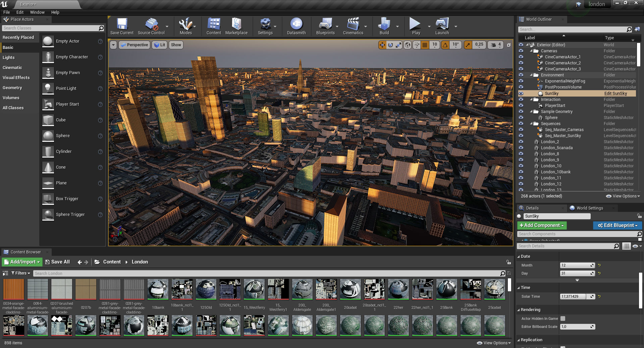This screenshot has height=348, width=644.
Task: Open the Content Browser Filters dropdown
Action: [x=21, y=273]
